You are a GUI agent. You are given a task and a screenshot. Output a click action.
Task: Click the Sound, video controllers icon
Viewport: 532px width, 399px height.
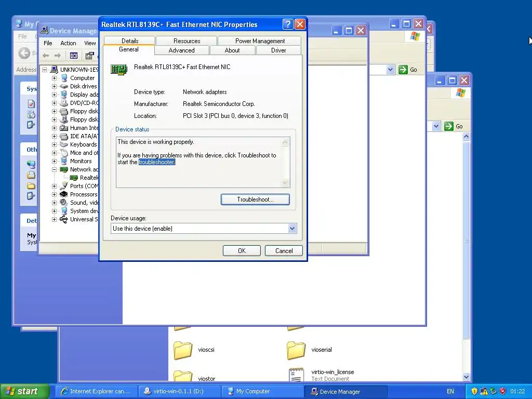click(x=64, y=203)
